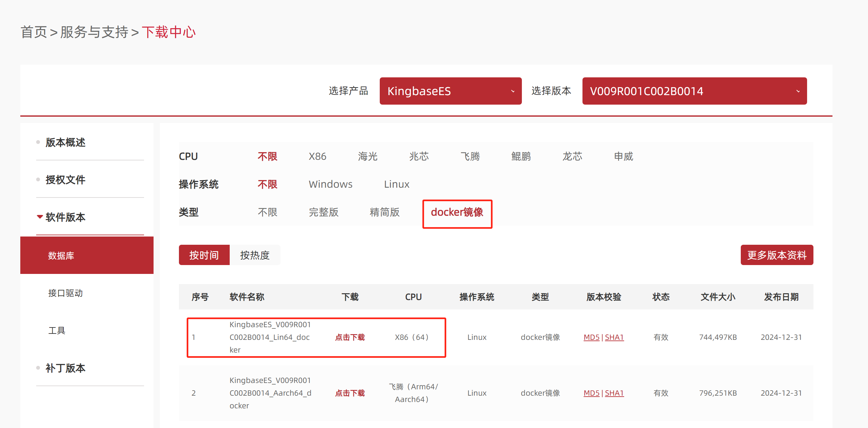Screen dimensions: 868x428
Task: Switch to the 按热度 sort tab
Action: click(x=254, y=255)
